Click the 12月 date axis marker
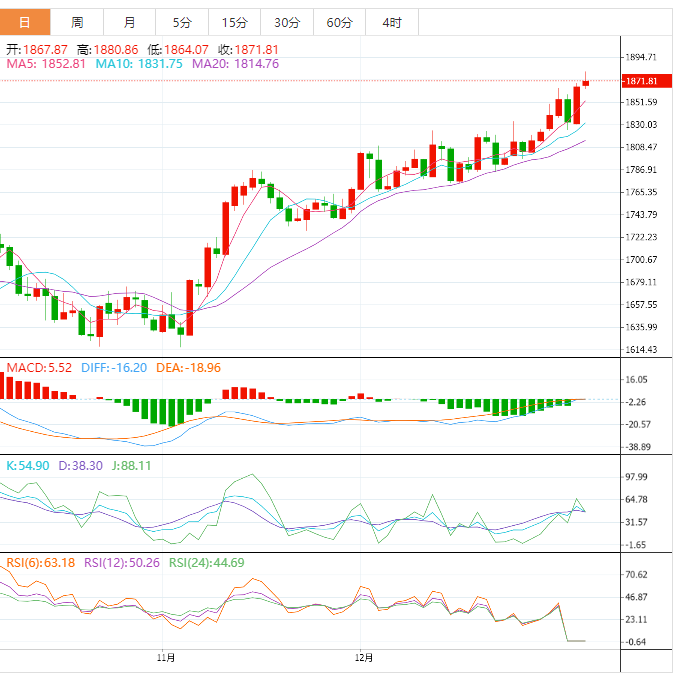 click(364, 658)
